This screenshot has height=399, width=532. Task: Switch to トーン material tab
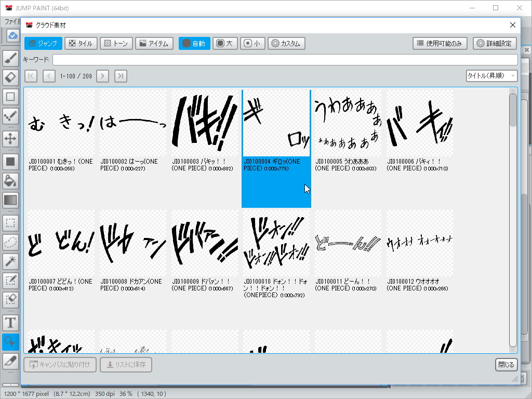click(116, 44)
